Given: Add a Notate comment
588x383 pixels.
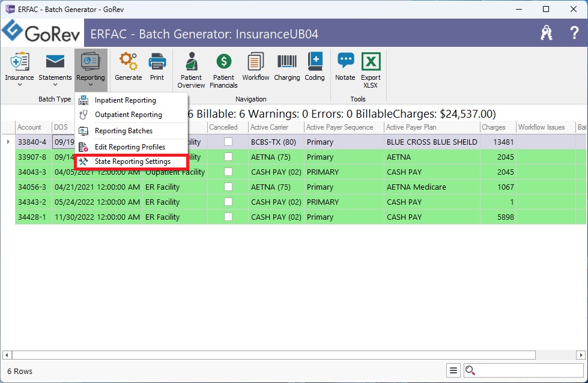Looking at the screenshot, I should pyautogui.click(x=345, y=66).
